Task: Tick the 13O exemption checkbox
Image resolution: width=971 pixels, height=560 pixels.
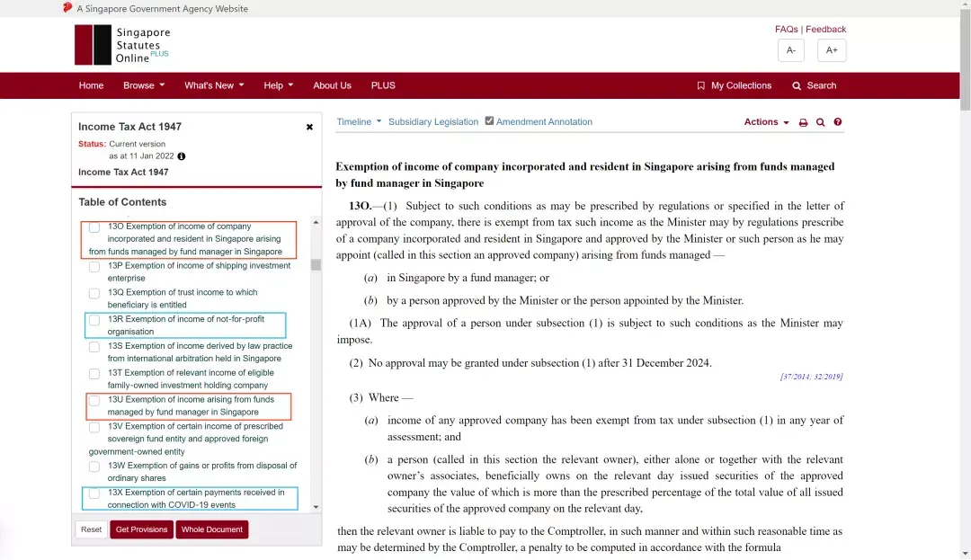Action: (x=94, y=227)
